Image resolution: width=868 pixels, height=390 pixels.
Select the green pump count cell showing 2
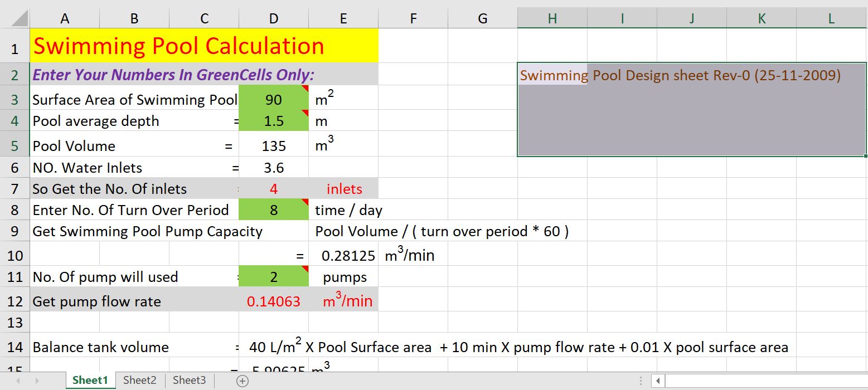pyautogui.click(x=273, y=277)
